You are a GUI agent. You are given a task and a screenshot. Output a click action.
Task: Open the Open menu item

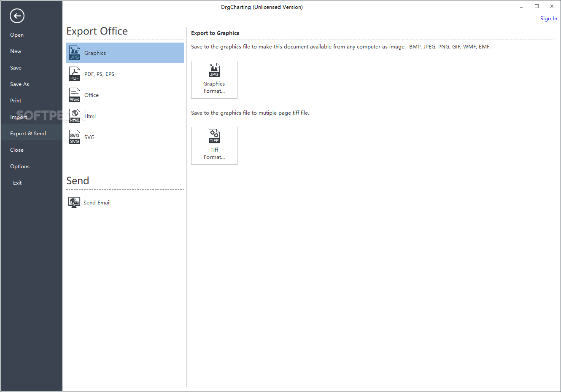point(17,35)
